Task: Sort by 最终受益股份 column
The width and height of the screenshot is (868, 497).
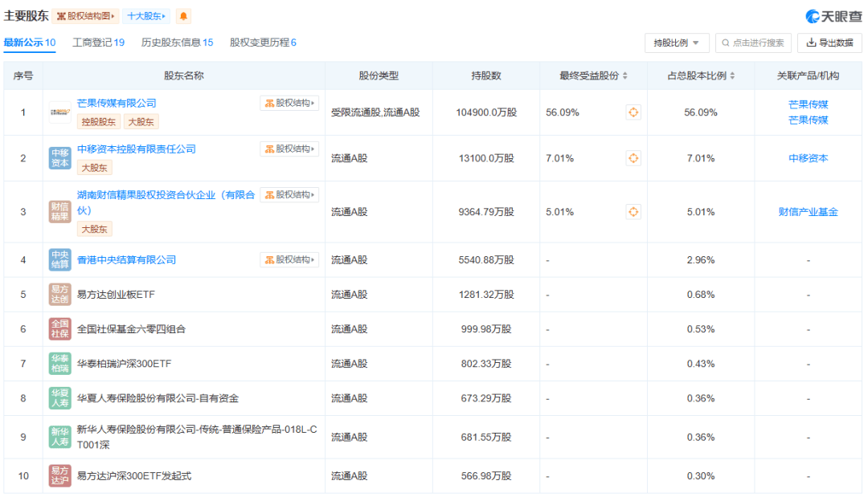Action: [625, 76]
